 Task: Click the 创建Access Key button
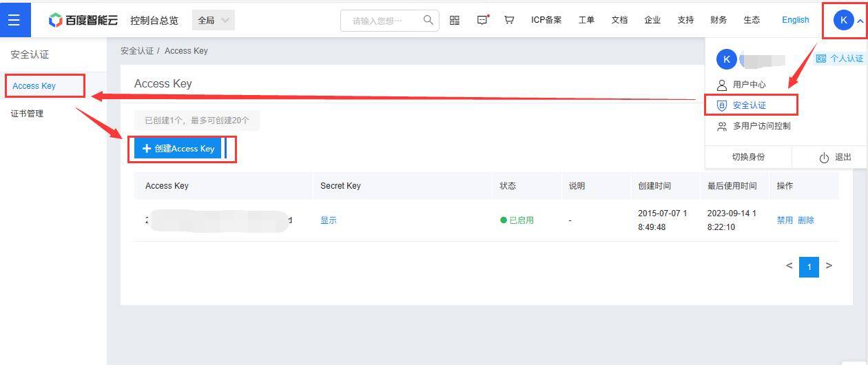point(178,149)
